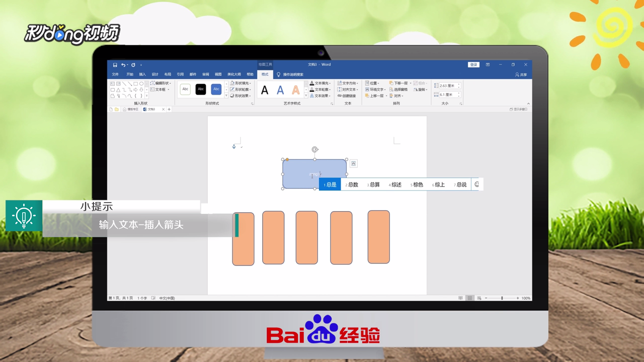Click the proofing icon in status bar
This screenshot has height=362, width=644.
(153, 298)
